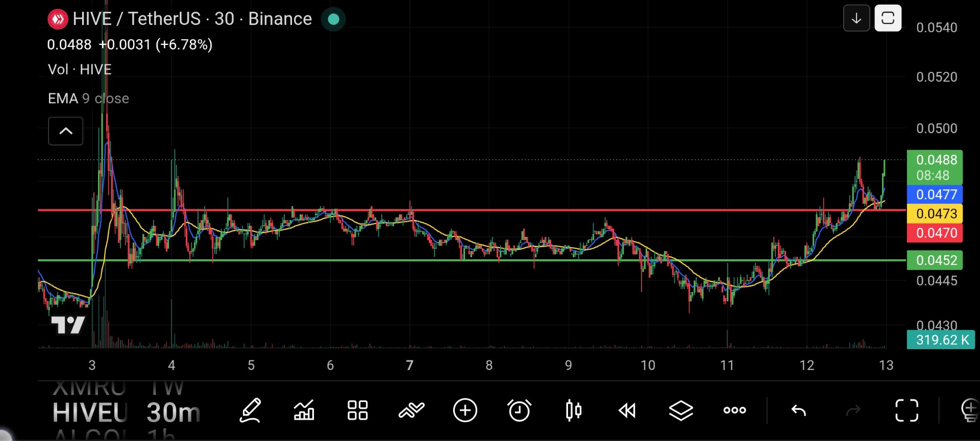Click the TradingView logo on chart
The height and width of the screenshot is (441, 980).
click(68, 325)
